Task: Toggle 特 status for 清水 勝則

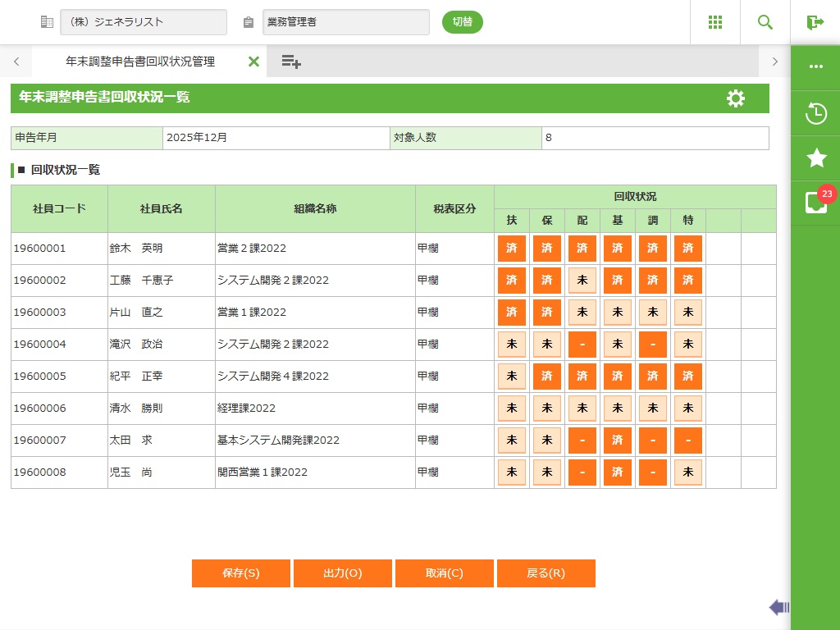Action: click(x=688, y=409)
